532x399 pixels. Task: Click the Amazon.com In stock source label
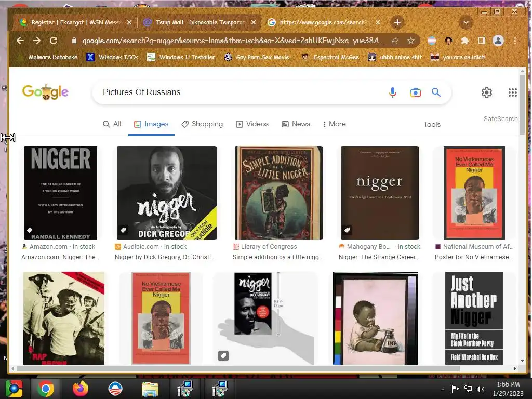(58, 247)
